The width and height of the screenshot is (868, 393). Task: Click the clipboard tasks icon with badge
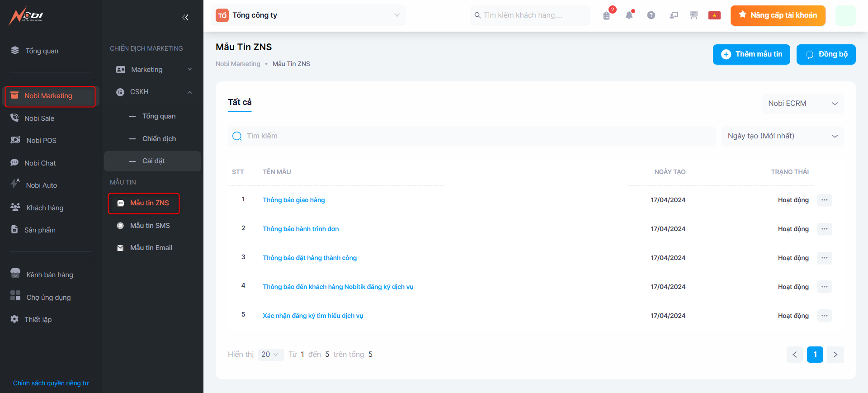607,15
